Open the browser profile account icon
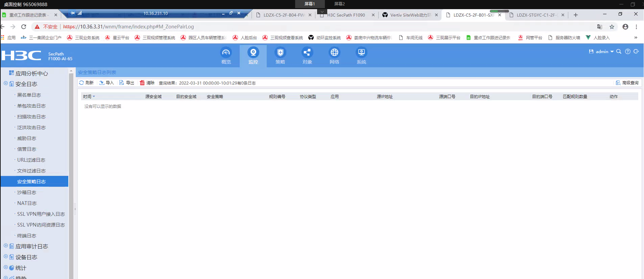 [x=625, y=27]
